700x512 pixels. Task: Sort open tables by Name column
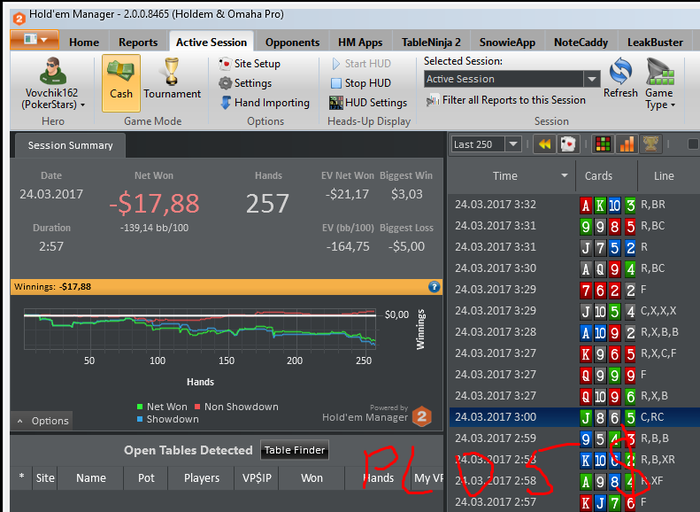91,478
